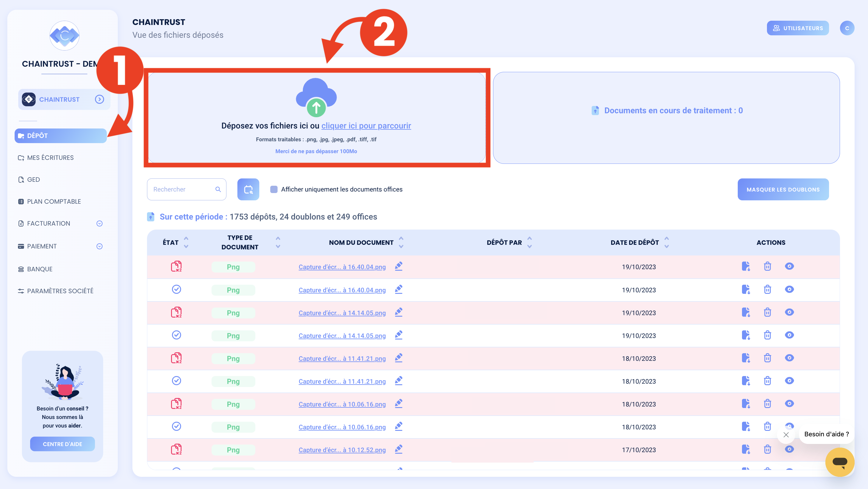Click the magnifier icon in Rechercher field
This screenshot has height=489, width=868.
(x=218, y=189)
